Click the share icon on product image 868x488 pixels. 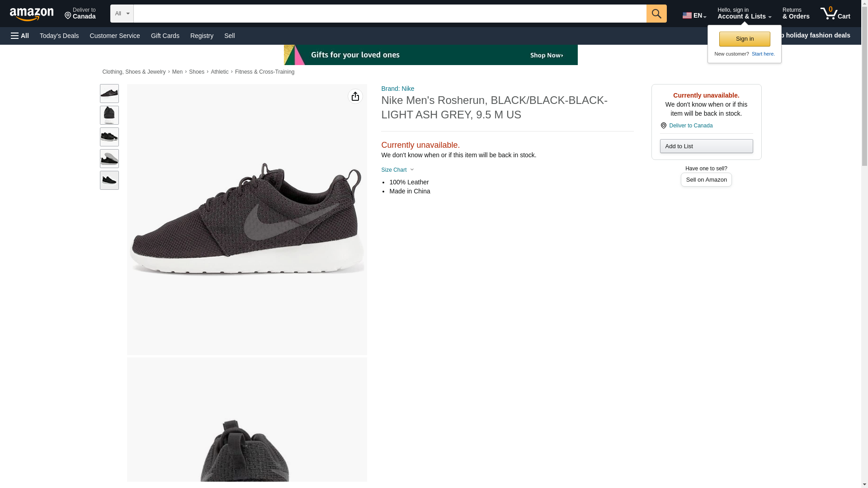[x=355, y=96]
